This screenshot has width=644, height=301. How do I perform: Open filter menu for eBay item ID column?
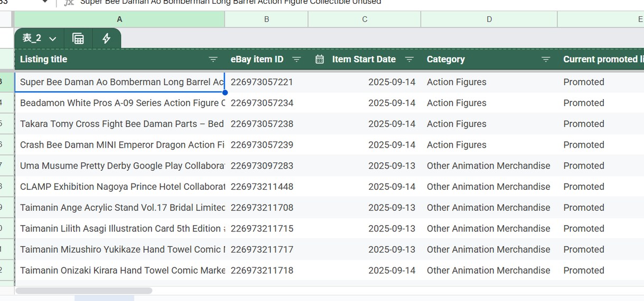point(297,60)
